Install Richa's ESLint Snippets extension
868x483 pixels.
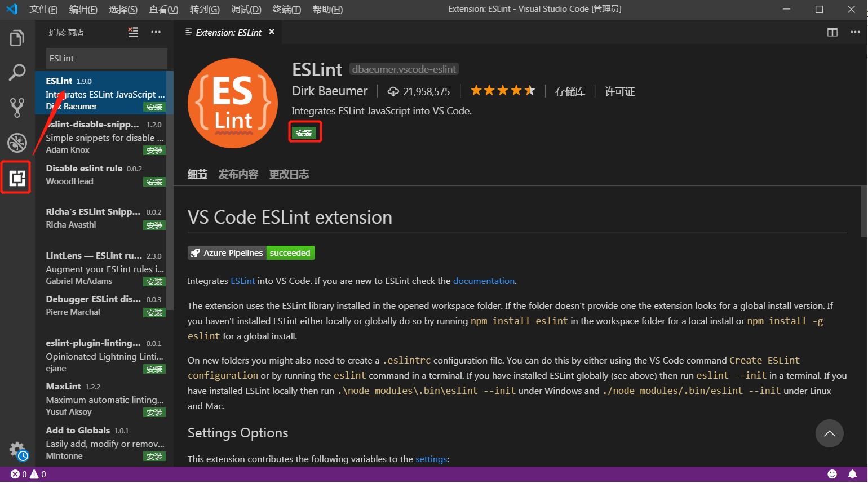pyautogui.click(x=154, y=225)
